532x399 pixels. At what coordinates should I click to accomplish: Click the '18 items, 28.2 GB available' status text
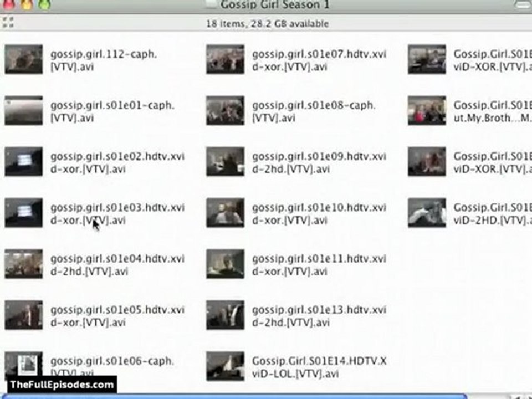click(x=267, y=24)
